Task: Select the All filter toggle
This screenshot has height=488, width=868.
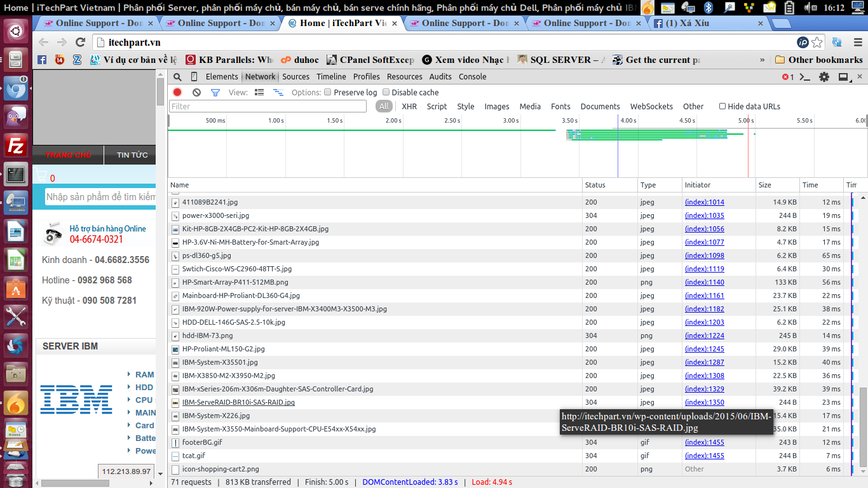Action: [384, 106]
